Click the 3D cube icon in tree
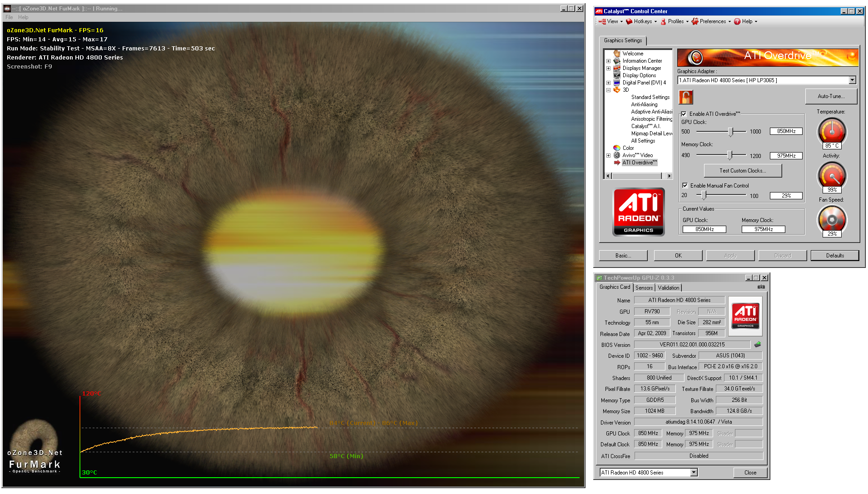 click(x=617, y=90)
